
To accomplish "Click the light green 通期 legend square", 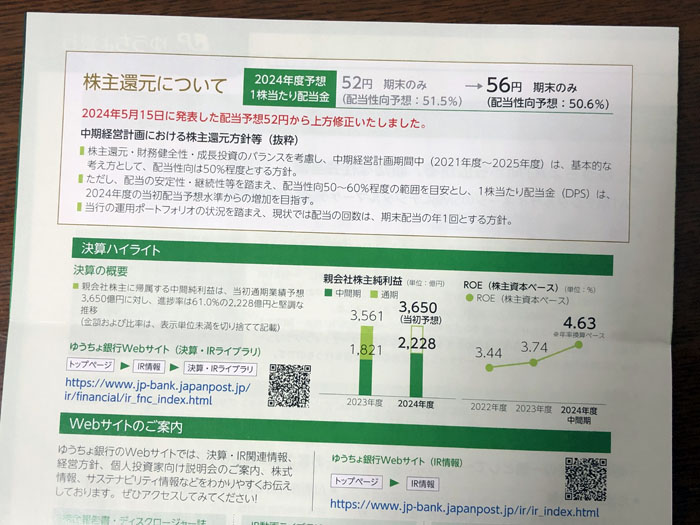I will (375, 294).
